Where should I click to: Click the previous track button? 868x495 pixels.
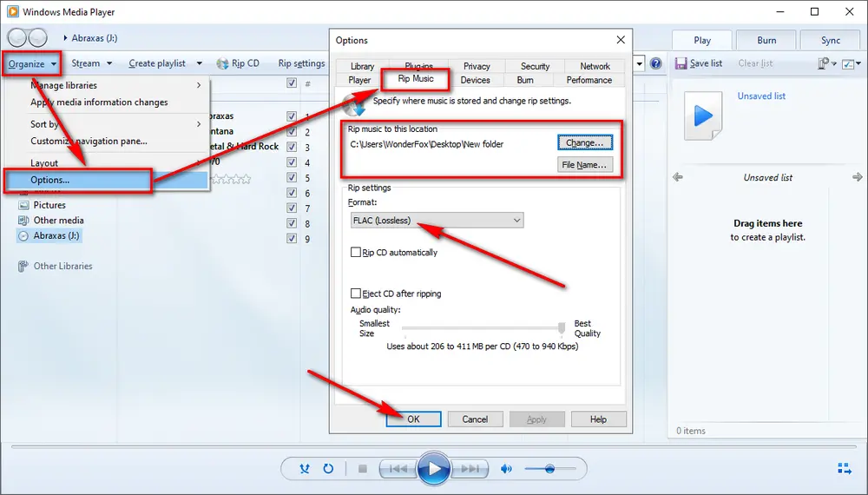click(x=398, y=469)
